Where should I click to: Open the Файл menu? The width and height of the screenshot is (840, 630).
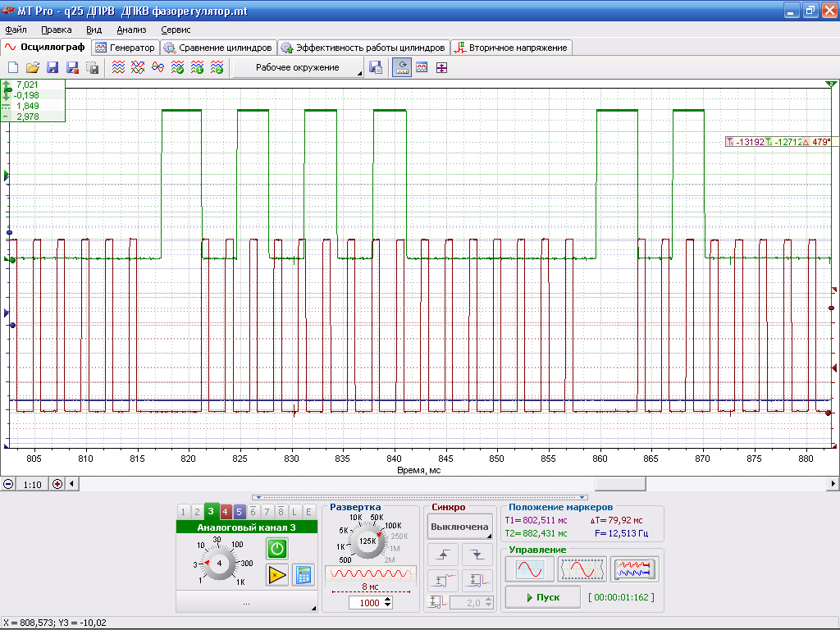(16, 30)
